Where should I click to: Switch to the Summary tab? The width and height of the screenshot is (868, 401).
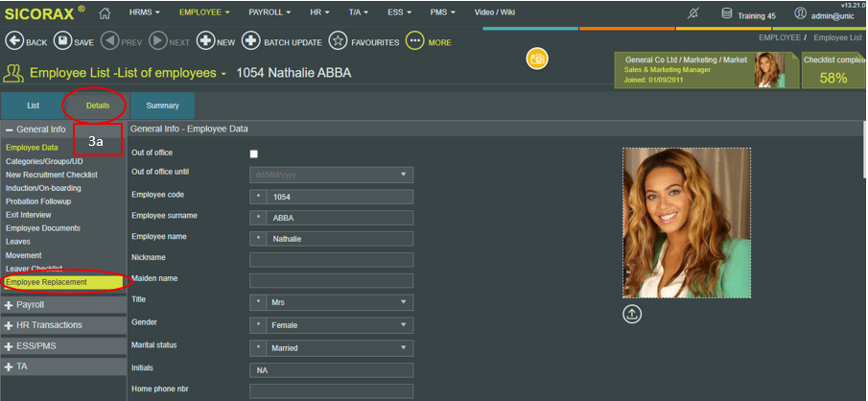point(162,106)
